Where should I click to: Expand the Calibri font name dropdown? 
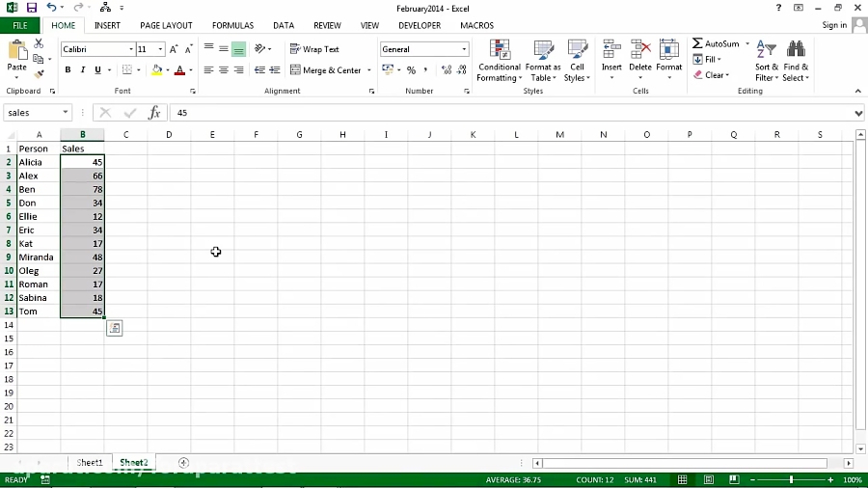tap(131, 49)
